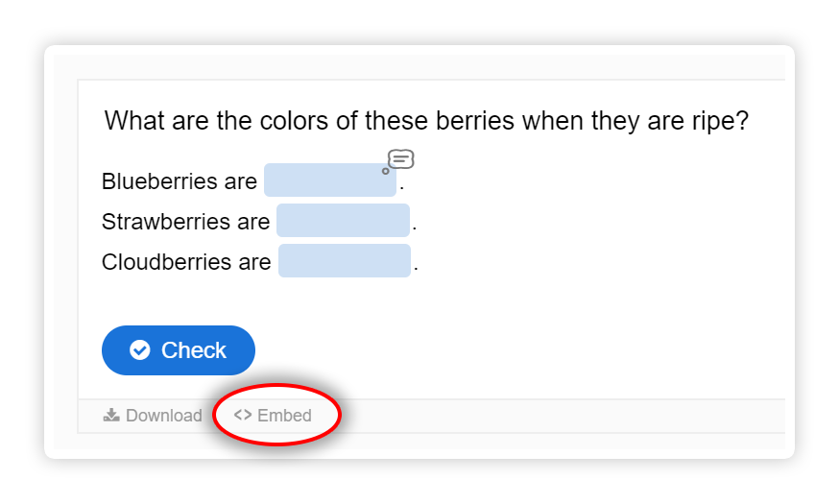839x504 pixels.
Task: Click the "Strawberries are" label
Action: 185,222
